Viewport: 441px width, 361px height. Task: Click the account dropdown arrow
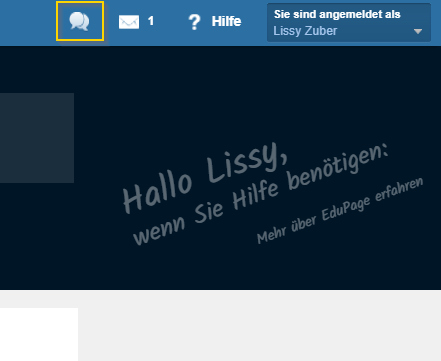[x=418, y=31]
